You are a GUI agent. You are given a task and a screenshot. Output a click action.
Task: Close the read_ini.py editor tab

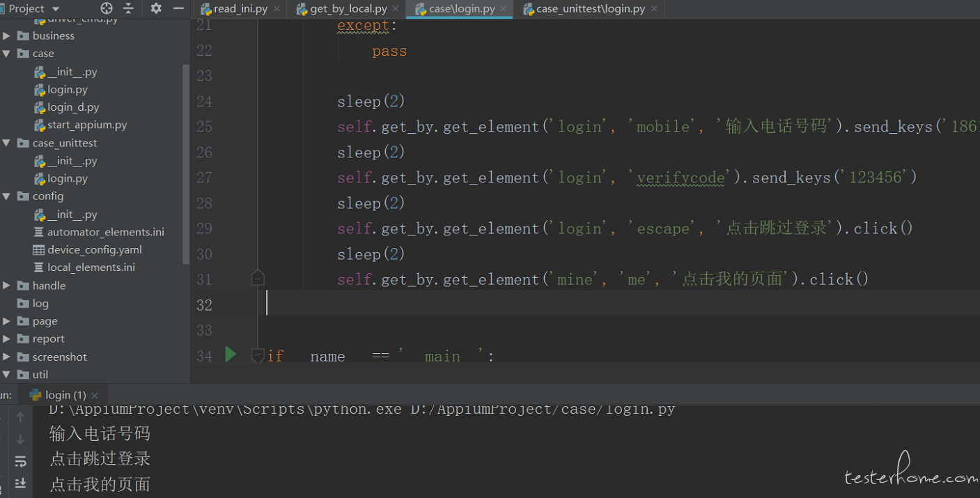click(277, 9)
